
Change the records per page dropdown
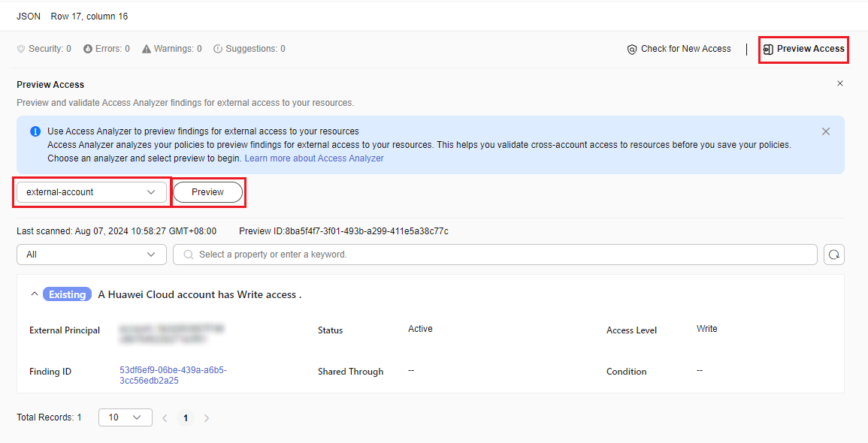coord(125,417)
